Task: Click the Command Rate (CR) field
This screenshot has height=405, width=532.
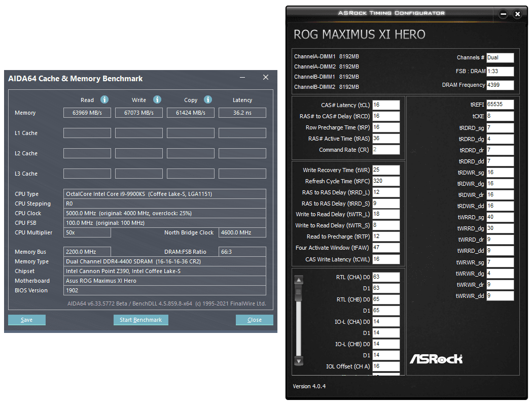Action: click(x=386, y=150)
